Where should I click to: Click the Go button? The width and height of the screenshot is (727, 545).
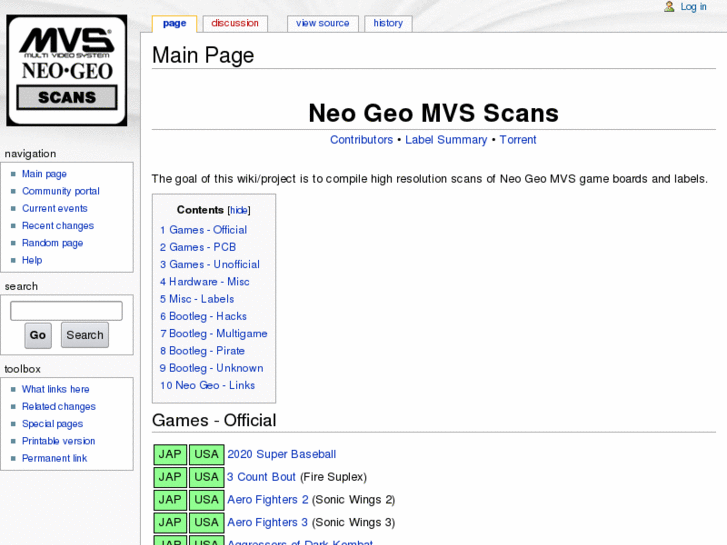(x=38, y=335)
